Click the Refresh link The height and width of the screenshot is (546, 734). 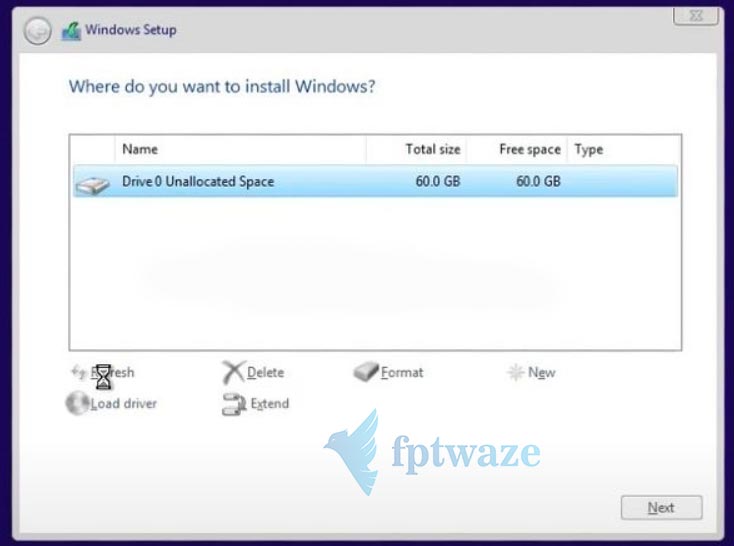pos(112,373)
